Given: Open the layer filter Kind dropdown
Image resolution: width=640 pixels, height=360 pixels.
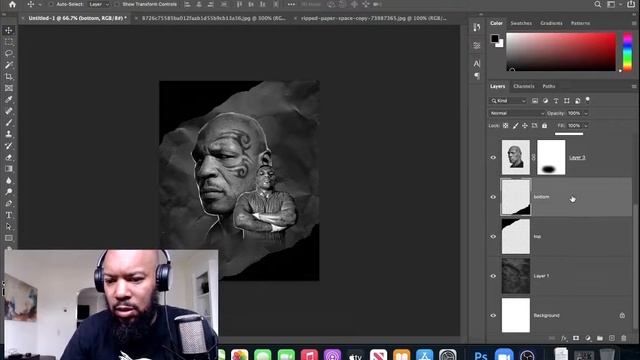Looking at the screenshot, I should tap(508, 101).
